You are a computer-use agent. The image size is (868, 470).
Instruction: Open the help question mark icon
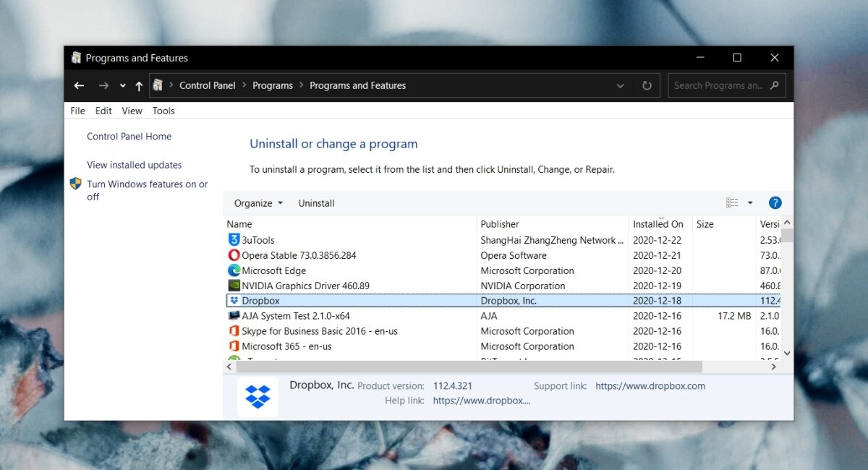[x=775, y=203]
